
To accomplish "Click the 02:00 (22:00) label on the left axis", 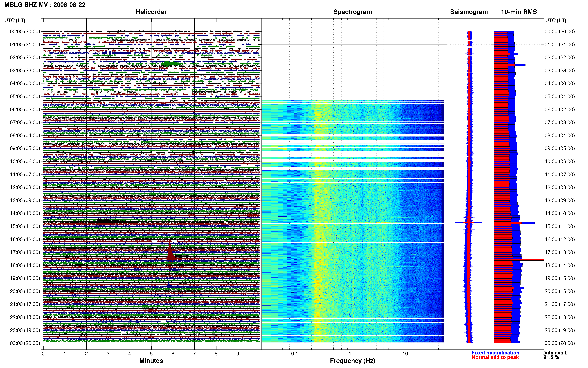I will pos(25,57).
